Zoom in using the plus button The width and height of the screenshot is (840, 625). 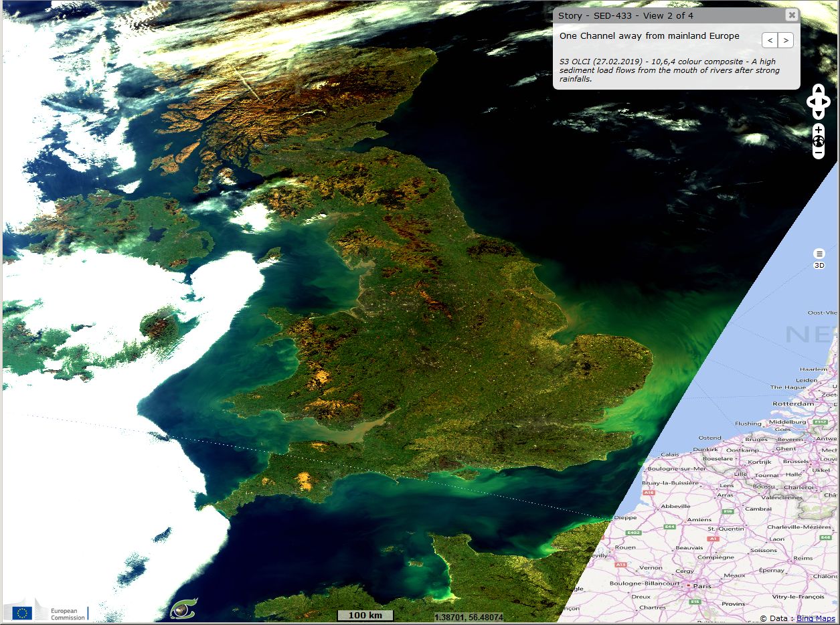[x=819, y=129]
